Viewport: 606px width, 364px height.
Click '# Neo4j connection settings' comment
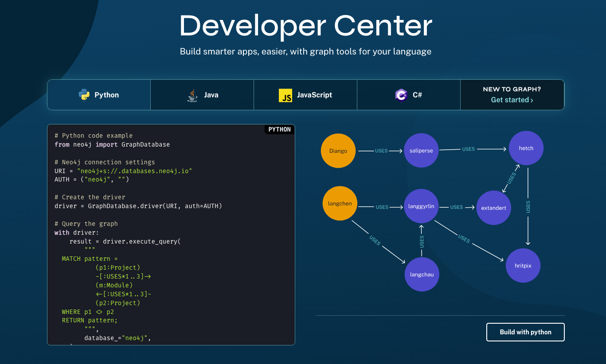(x=105, y=162)
